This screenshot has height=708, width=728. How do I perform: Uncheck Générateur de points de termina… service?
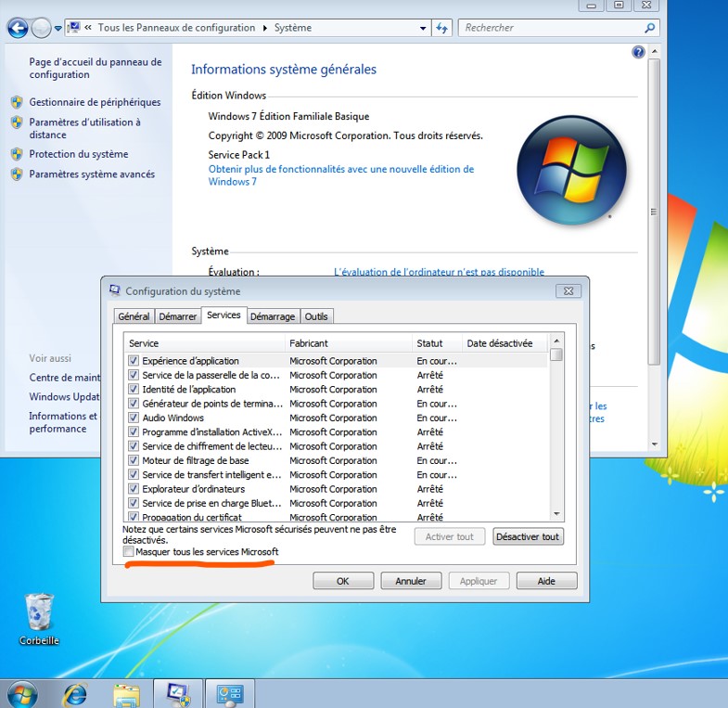(134, 404)
